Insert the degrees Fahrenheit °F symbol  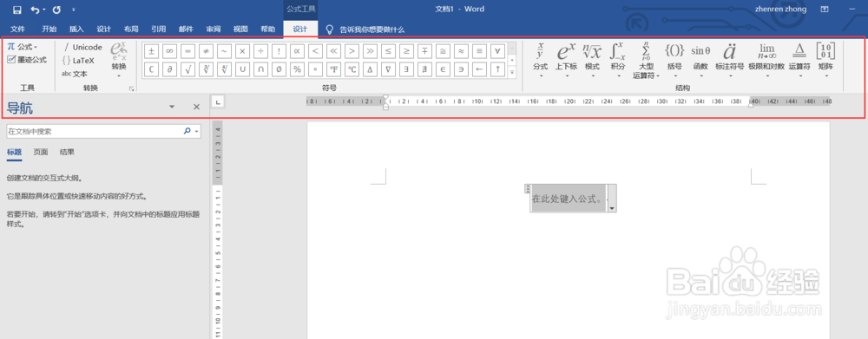(333, 69)
